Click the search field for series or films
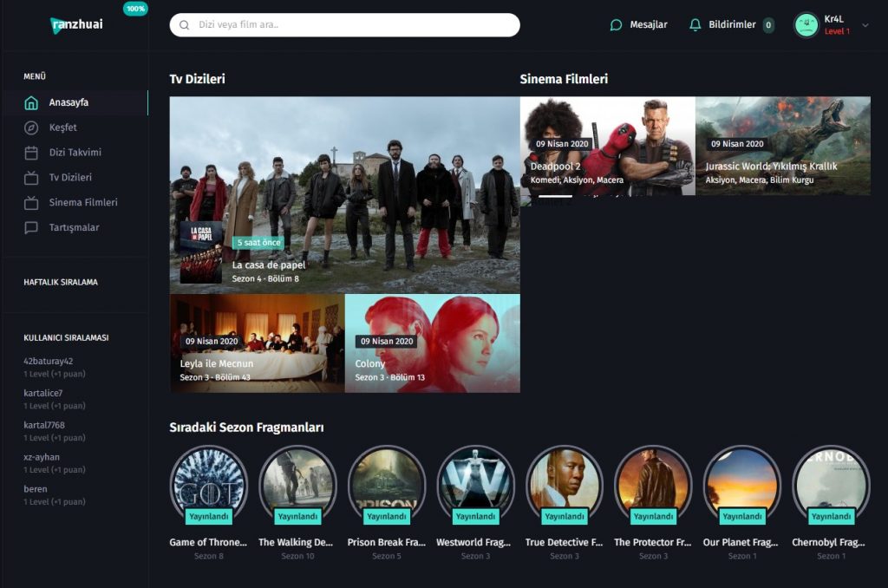 [345, 25]
